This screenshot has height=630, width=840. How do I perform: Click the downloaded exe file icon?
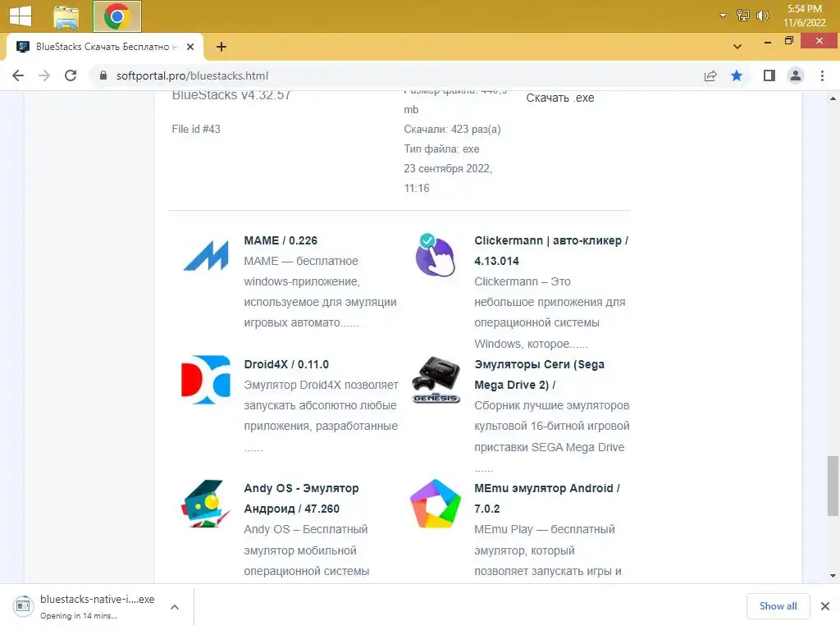click(x=22, y=606)
